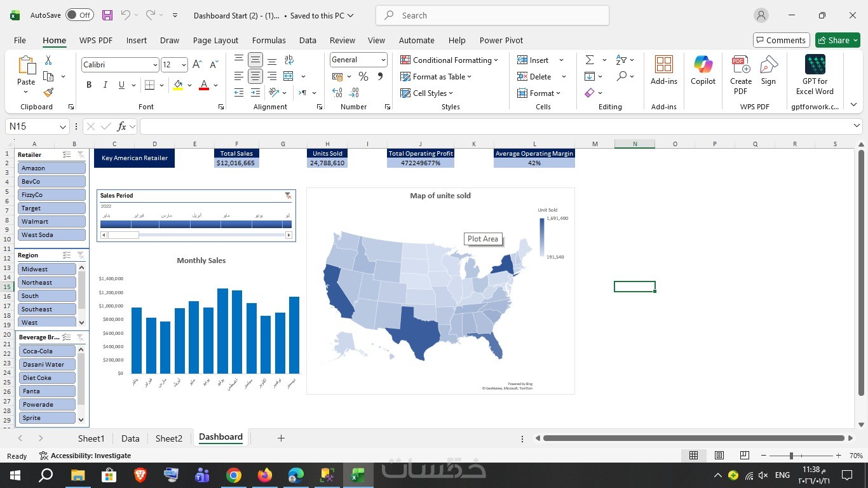Image resolution: width=868 pixels, height=488 pixels.
Task: Click the Sales Period timeline selection bar
Action: tap(196, 224)
